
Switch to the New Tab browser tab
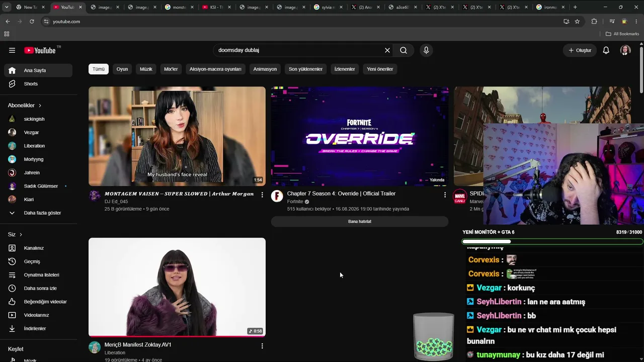pos(30,7)
